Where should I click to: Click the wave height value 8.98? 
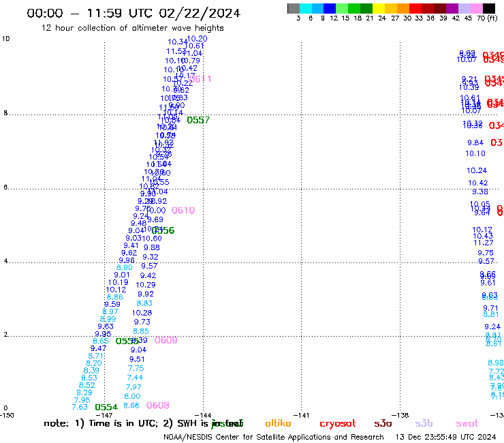tap(496, 363)
